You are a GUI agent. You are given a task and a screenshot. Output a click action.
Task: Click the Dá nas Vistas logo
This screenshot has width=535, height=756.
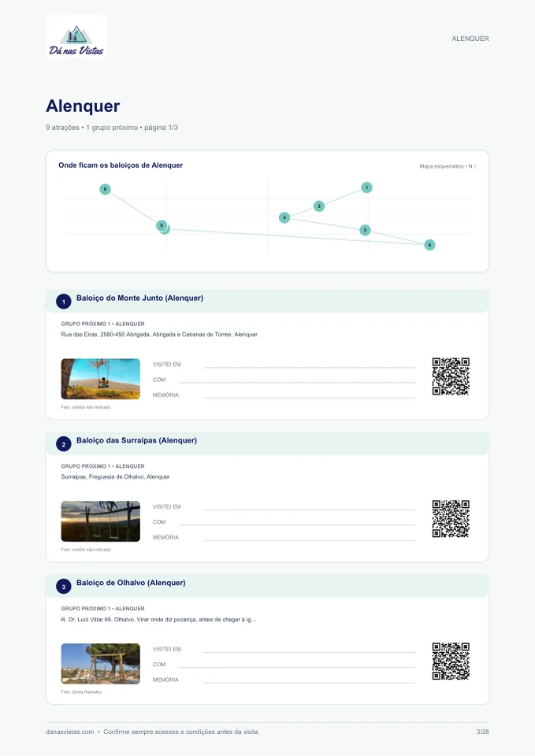click(76, 37)
